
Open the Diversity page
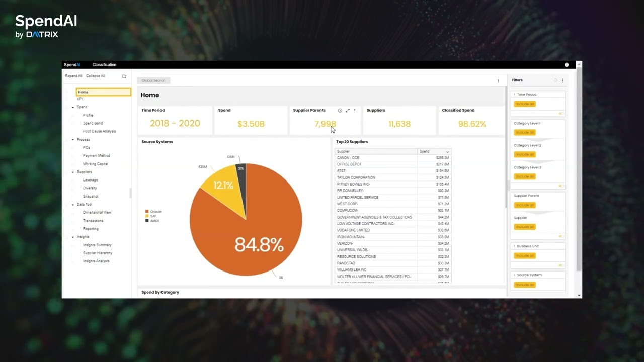pyautogui.click(x=90, y=188)
